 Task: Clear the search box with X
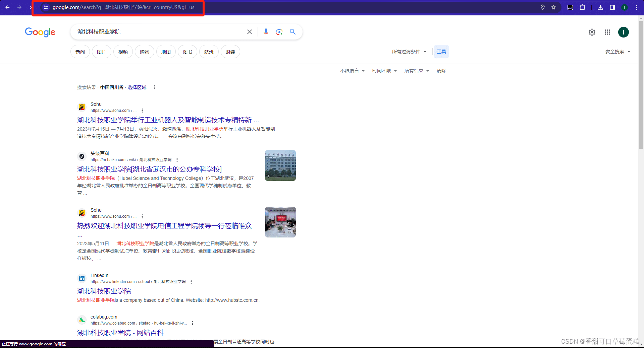click(250, 32)
